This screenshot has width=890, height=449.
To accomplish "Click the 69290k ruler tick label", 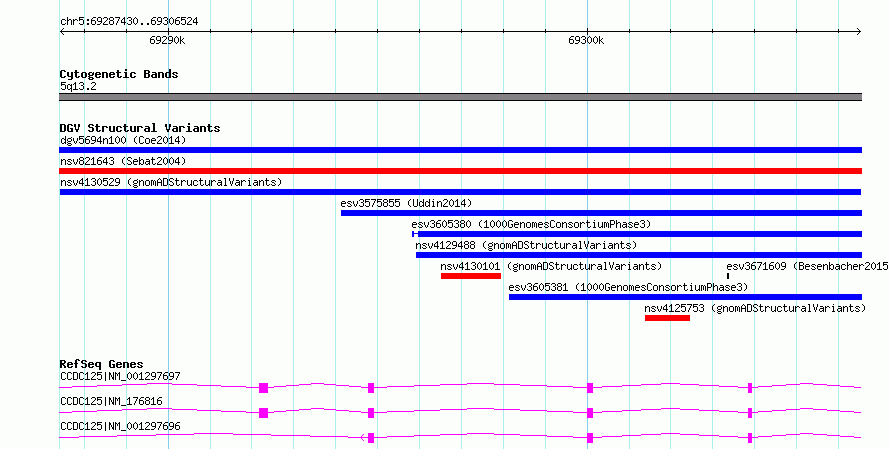I will (167, 40).
